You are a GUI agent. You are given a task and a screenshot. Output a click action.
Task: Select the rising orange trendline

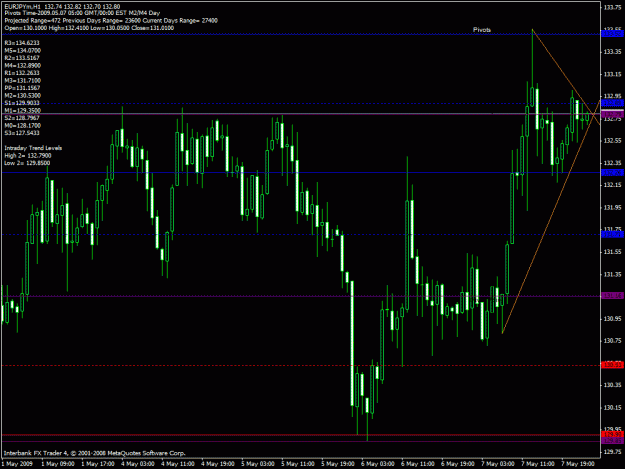(550, 218)
